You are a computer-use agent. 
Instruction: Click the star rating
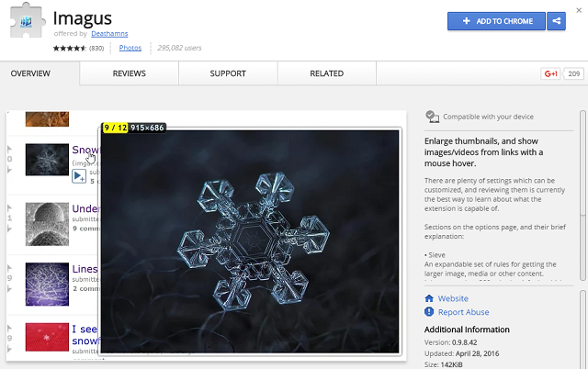pos(70,48)
